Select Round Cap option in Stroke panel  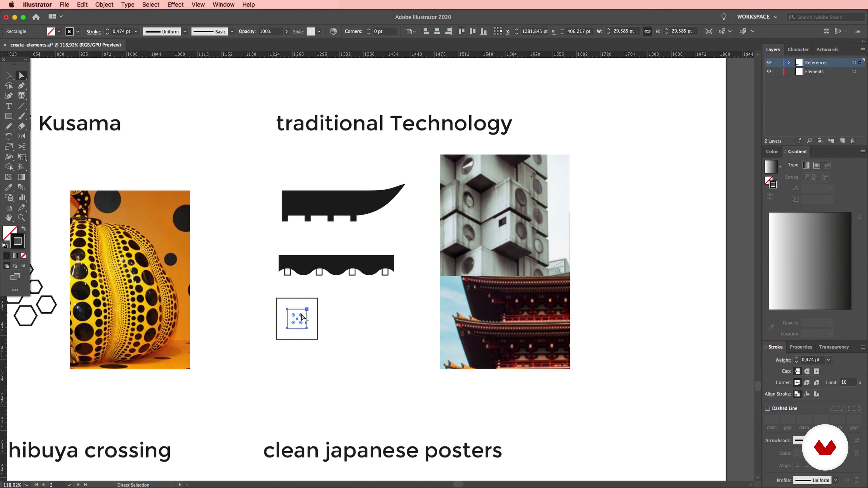pyautogui.click(x=807, y=371)
